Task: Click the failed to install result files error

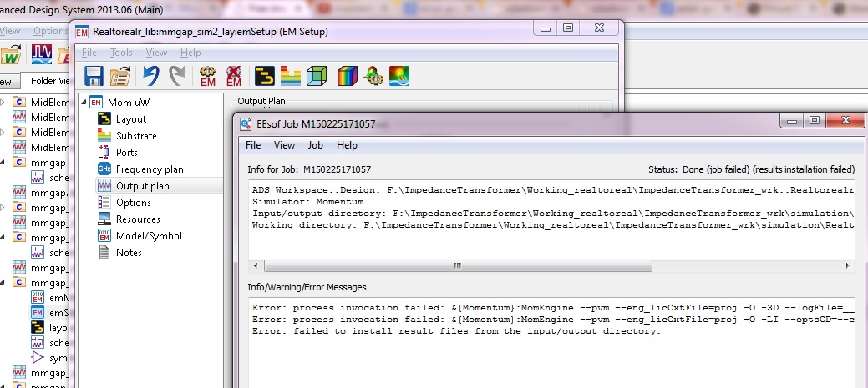Action: tap(457, 331)
